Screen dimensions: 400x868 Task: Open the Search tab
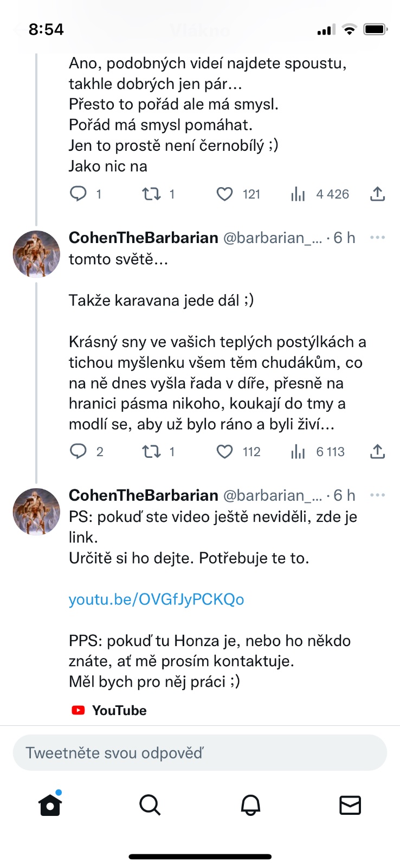pyautogui.click(x=150, y=805)
